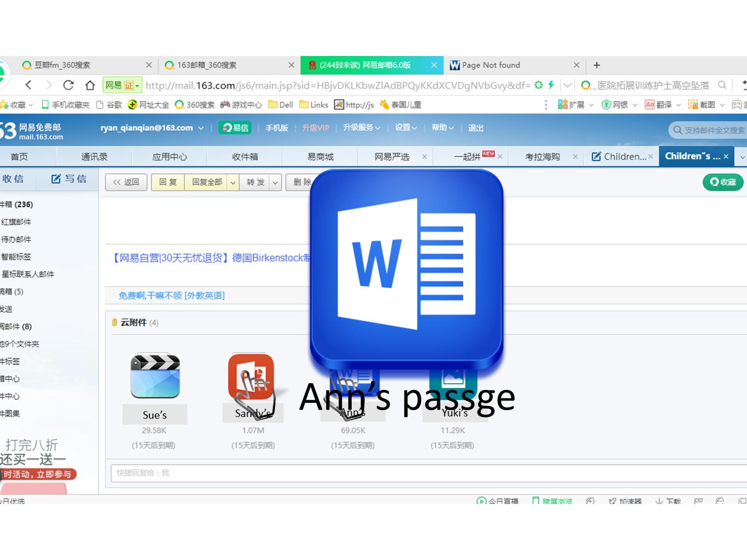Open the Dell bookmarks folder
The image size is (747, 560).
[x=281, y=105]
